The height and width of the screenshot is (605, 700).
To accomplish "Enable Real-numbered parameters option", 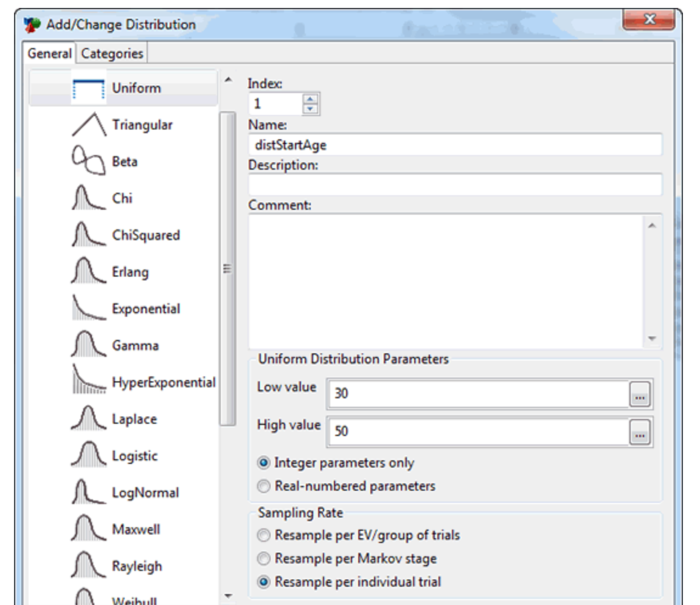I will pos(263,486).
